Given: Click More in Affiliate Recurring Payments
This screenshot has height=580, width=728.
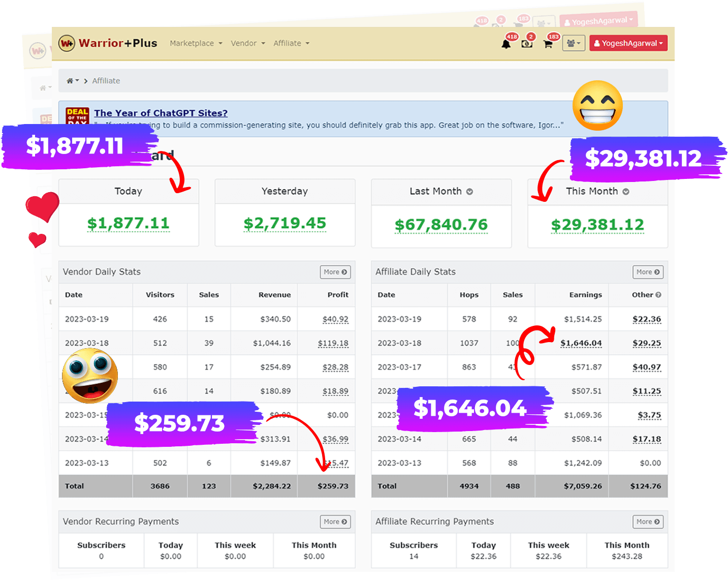Looking at the screenshot, I should click(648, 522).
